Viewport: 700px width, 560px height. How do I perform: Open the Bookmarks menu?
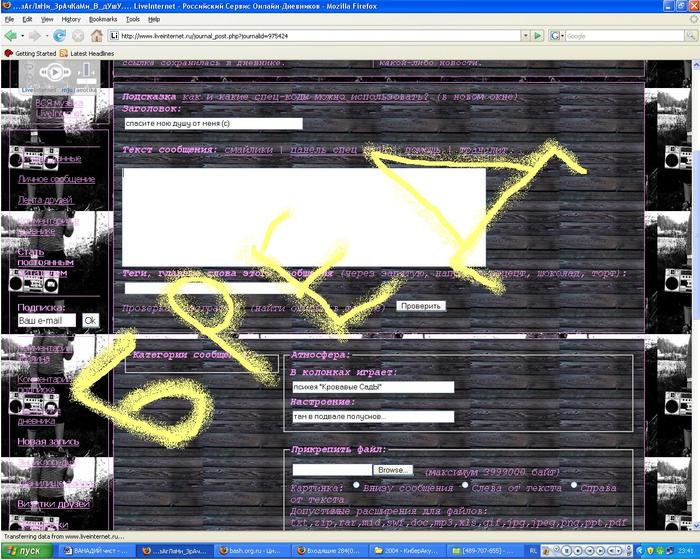pos(103,19)
